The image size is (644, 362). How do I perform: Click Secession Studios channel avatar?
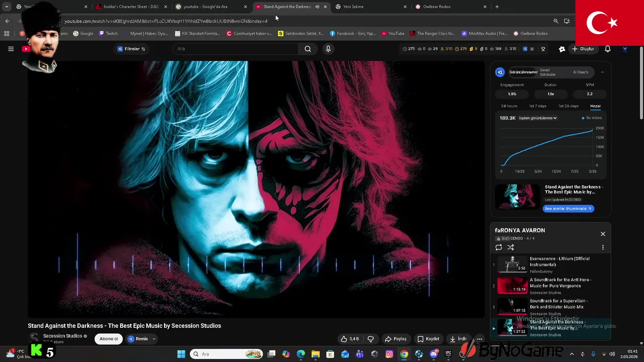pyautogui.click(x=34, y=337)
